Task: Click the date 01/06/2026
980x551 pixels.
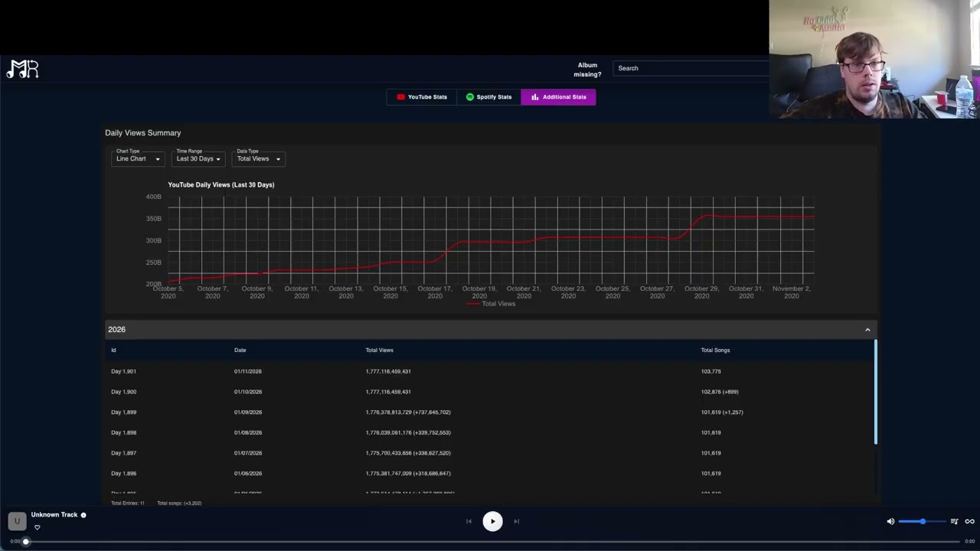Action: point(248,474)
